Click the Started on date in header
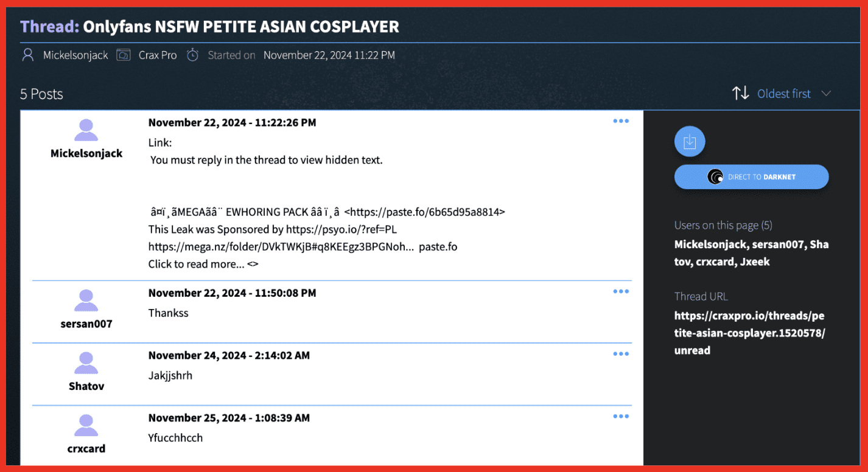This screenshot has height=472, width=868. point(329,55)
